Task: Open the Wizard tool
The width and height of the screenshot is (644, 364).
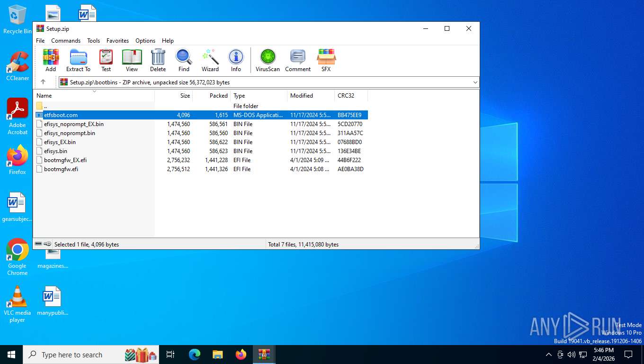Action: click(x=210, y=60)
